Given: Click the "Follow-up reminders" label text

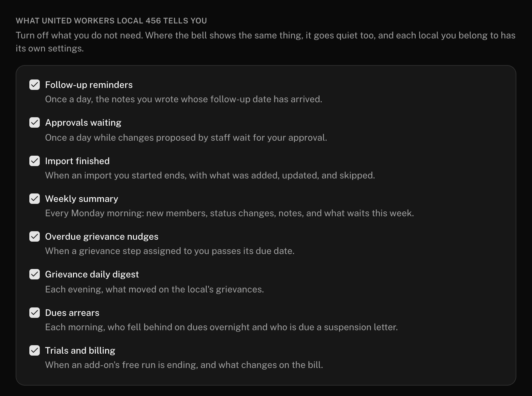Looking at the screenshot, I should pyautogui.click(x=89, y=85).
